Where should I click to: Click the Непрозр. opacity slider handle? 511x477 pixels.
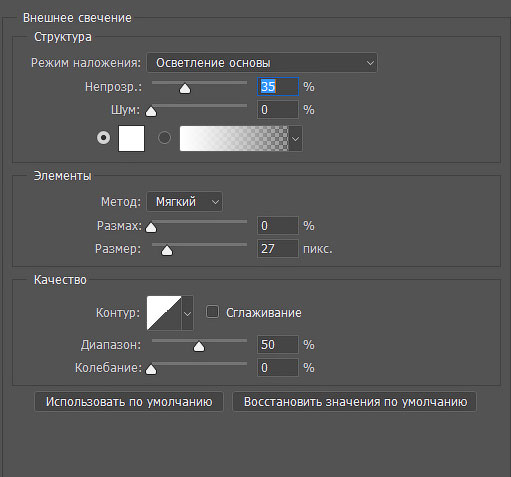185,89
